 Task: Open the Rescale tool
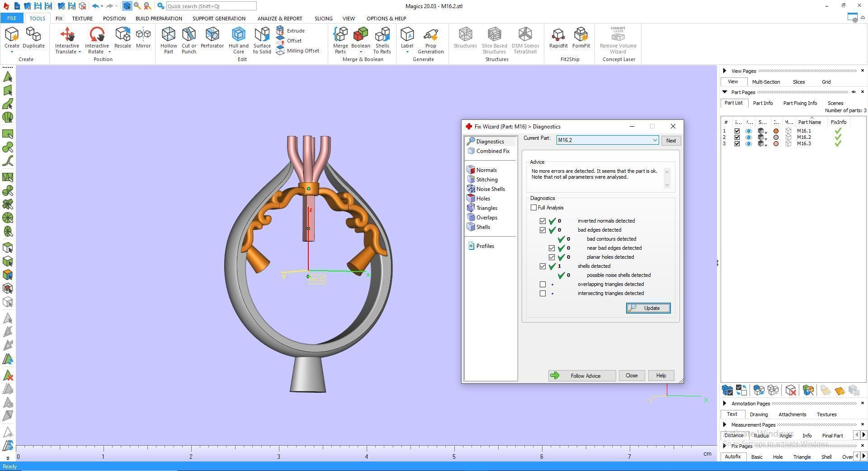coord(123,37)
